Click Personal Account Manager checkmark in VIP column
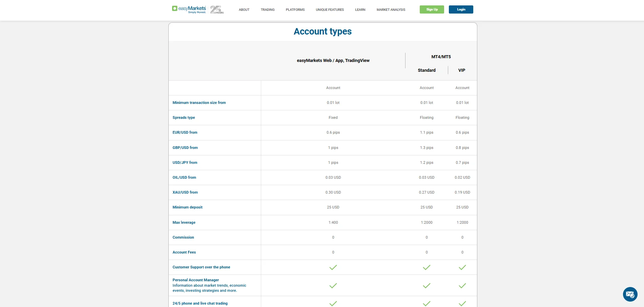 coord(462,286)
